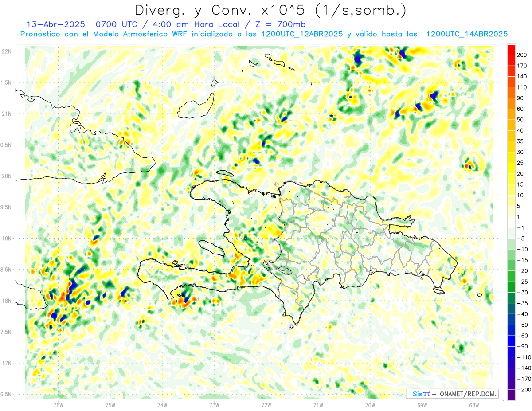Click the '19N' latitude axis label

7,239
